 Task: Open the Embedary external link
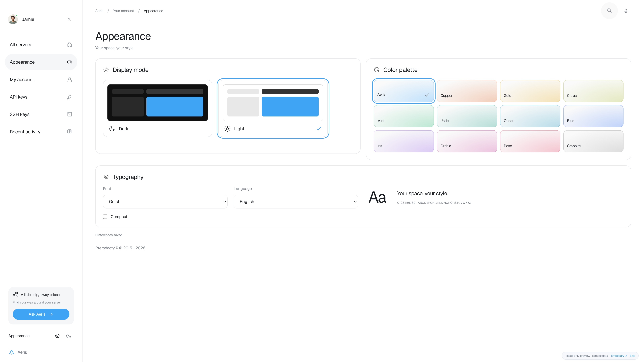(x=619, y=356)
